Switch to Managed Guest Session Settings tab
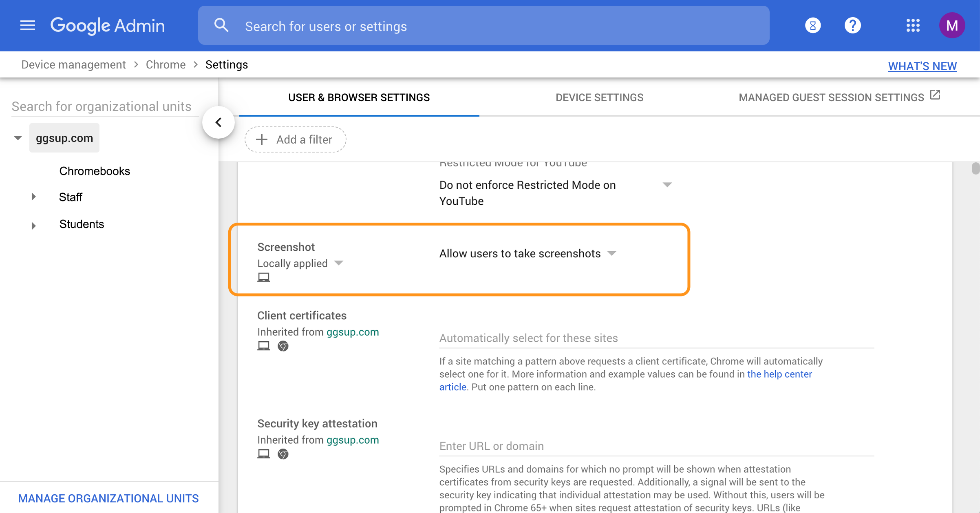The image size is (980, 513). pyautogui.click(x=831, y=97)
